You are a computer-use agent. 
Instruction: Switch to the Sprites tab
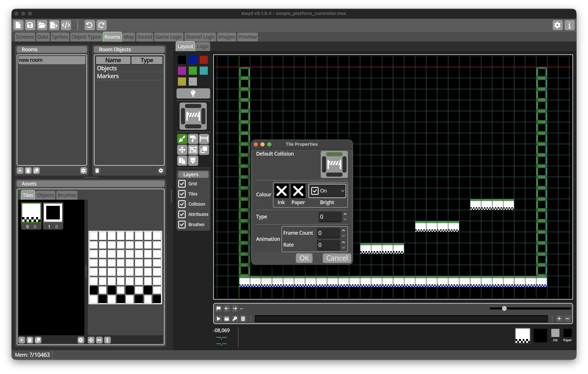[x=60, y=37]
